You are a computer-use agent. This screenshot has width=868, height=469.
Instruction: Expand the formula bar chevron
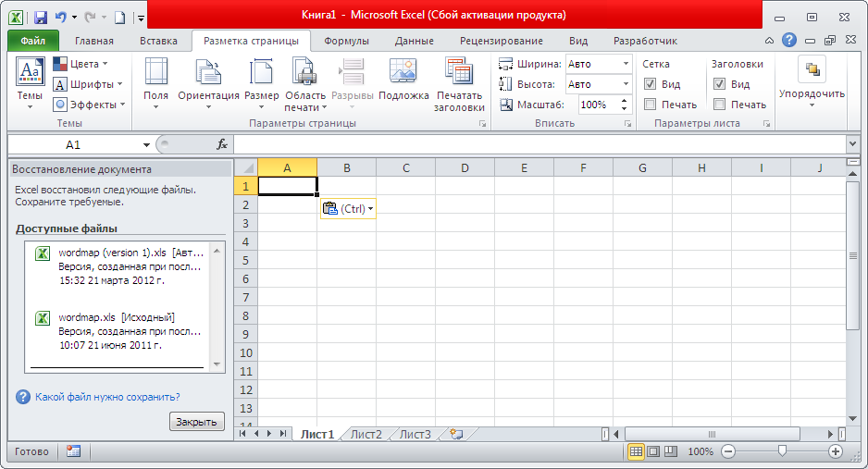(x=852, y=144)
